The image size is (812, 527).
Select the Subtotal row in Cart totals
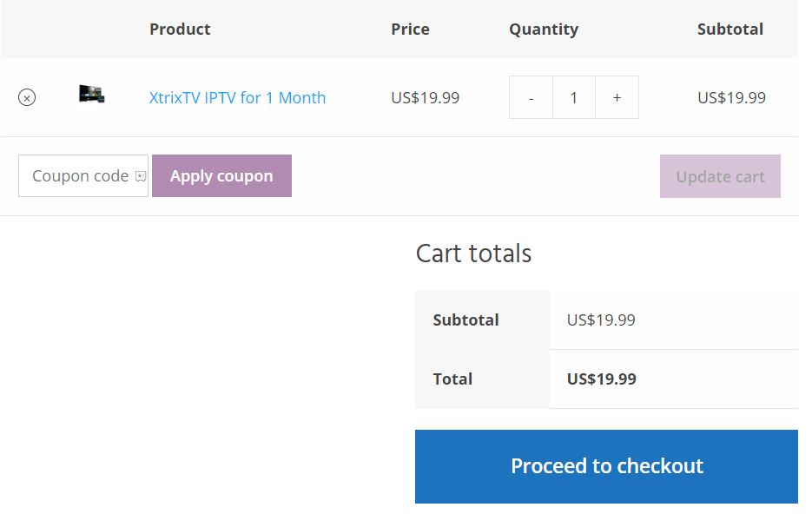(465, 319)
